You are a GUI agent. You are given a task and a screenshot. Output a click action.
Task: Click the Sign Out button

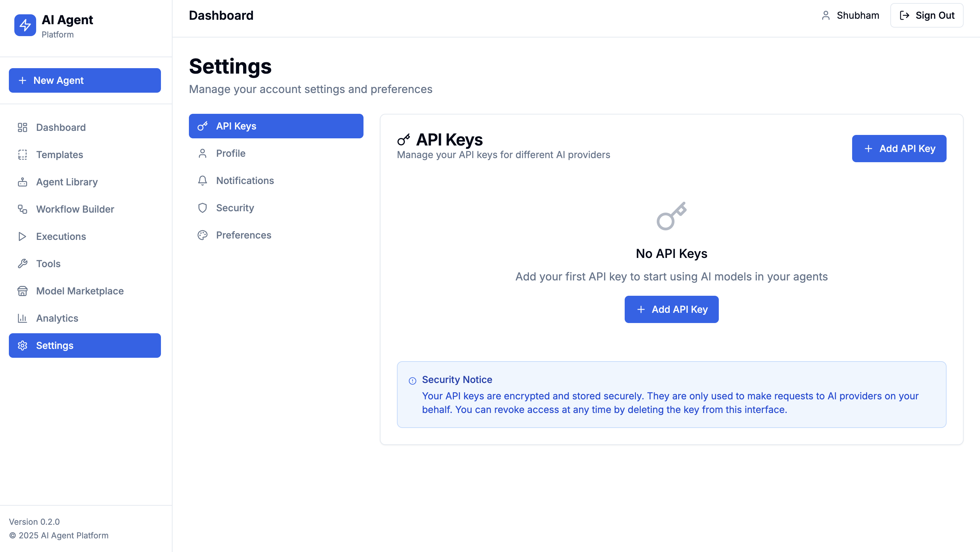click(926, 15)
